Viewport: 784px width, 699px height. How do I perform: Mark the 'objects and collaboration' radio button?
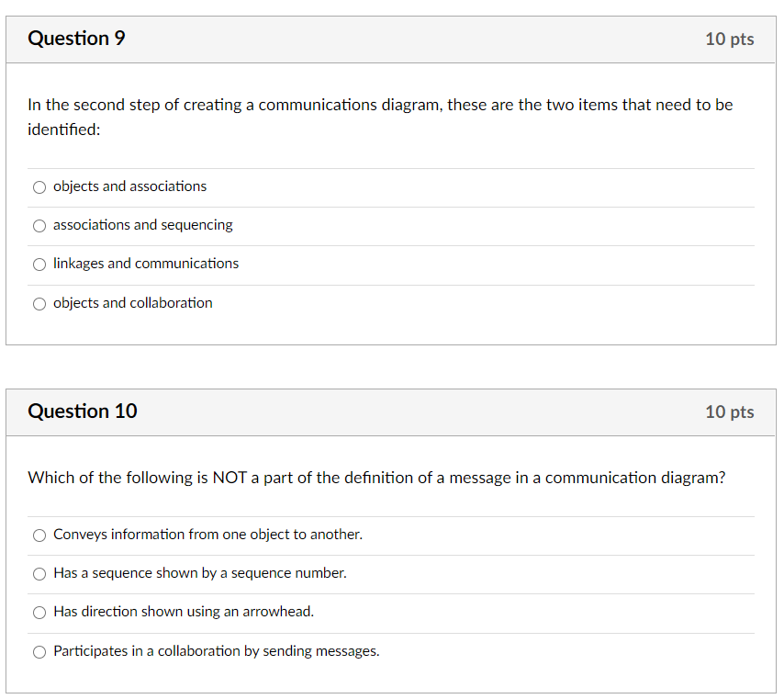click(39, 304)
